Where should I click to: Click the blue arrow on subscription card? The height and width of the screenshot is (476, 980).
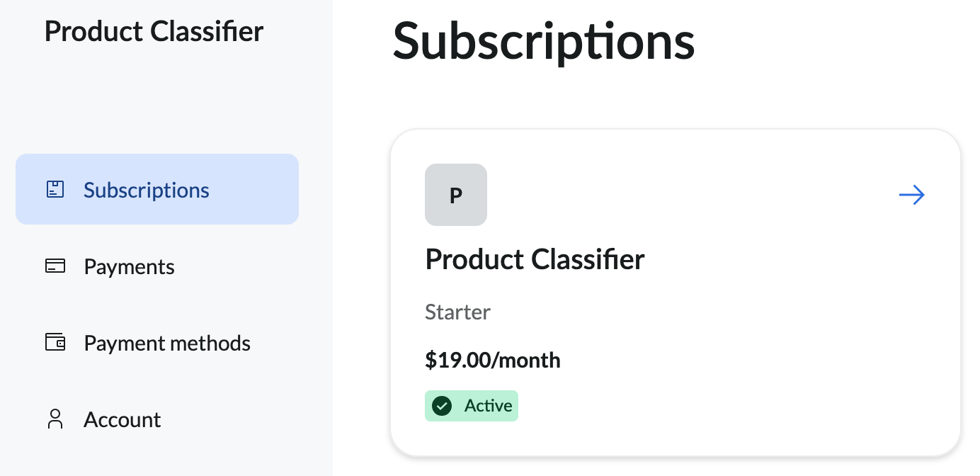click(x=911, y=195)
